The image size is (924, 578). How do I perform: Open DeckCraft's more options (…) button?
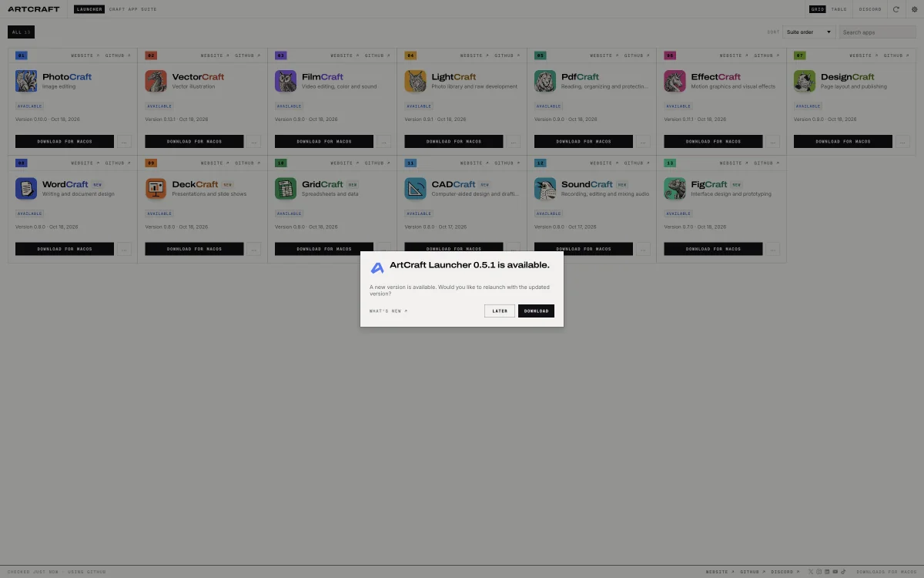point(254,249)
